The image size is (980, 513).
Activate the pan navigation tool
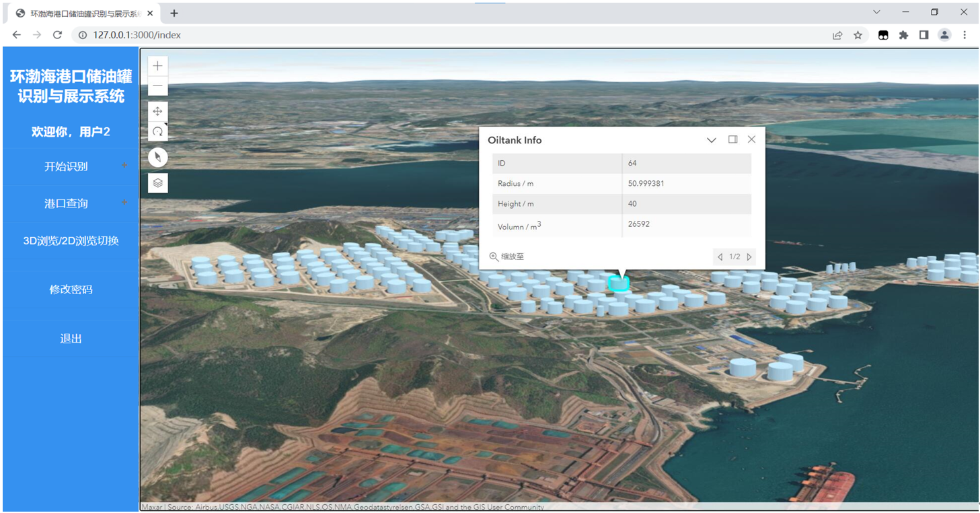pyautogui.click(x=157, y=111)
